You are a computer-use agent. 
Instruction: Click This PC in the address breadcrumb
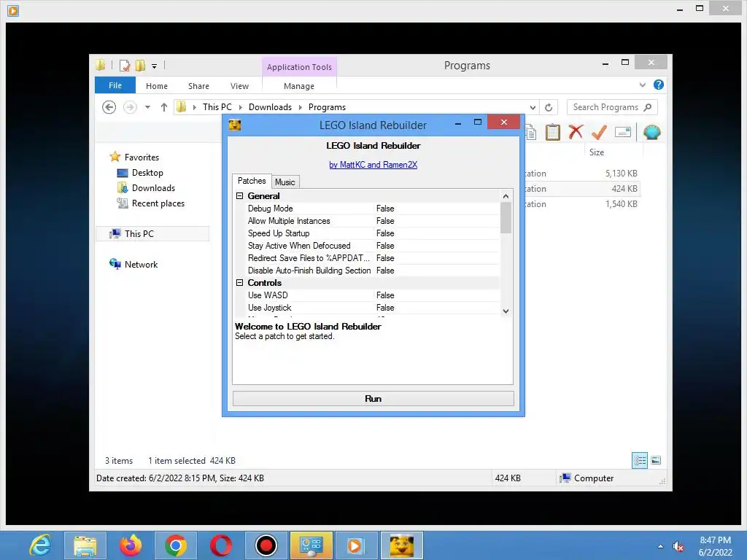(217, 107)
